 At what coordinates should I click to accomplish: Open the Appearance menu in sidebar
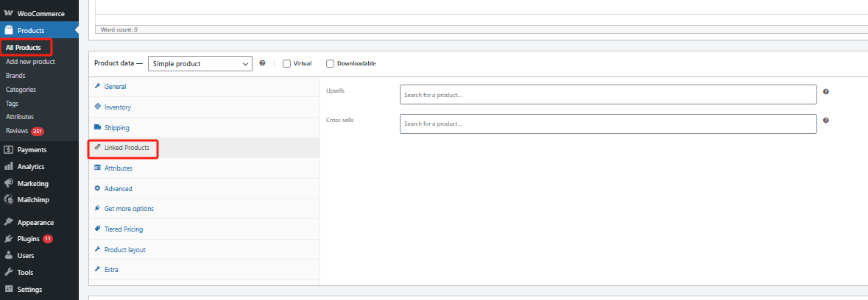[x=35, y=222]
